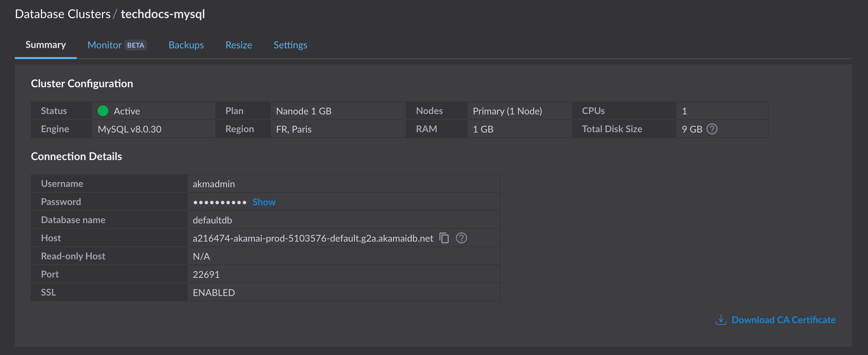
Task: Open the Settings tab
Action: [x=290, y=45]
